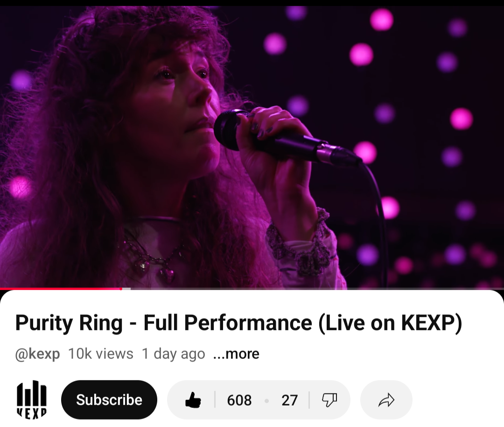Click the playback position scrubber dot
This screenshot has height=427, width=504.
pos(121,289)
